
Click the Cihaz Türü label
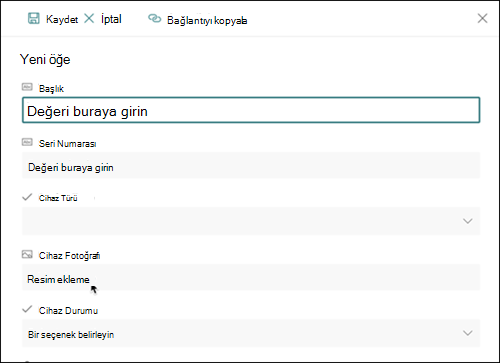coord(58,198)
